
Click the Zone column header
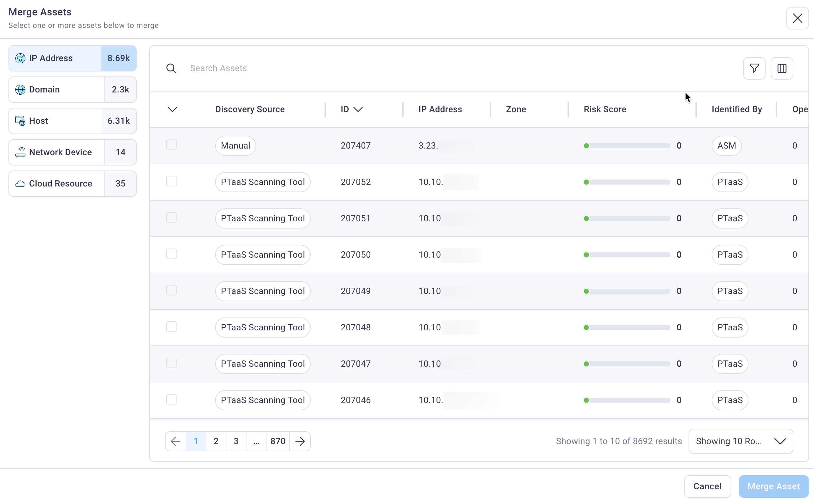(516, 109)
